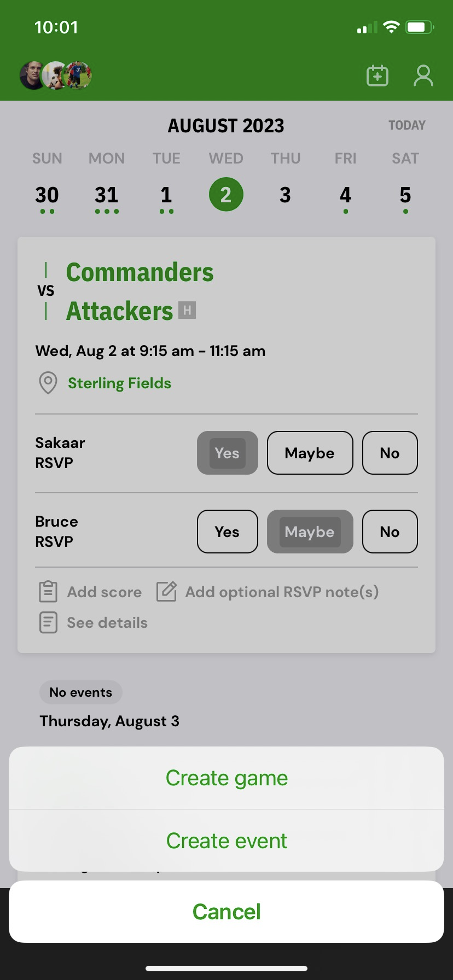This screenshot has height=980, width=453.
Task: Tap the add-to-calendar plus icon
Action: [377, 75]
